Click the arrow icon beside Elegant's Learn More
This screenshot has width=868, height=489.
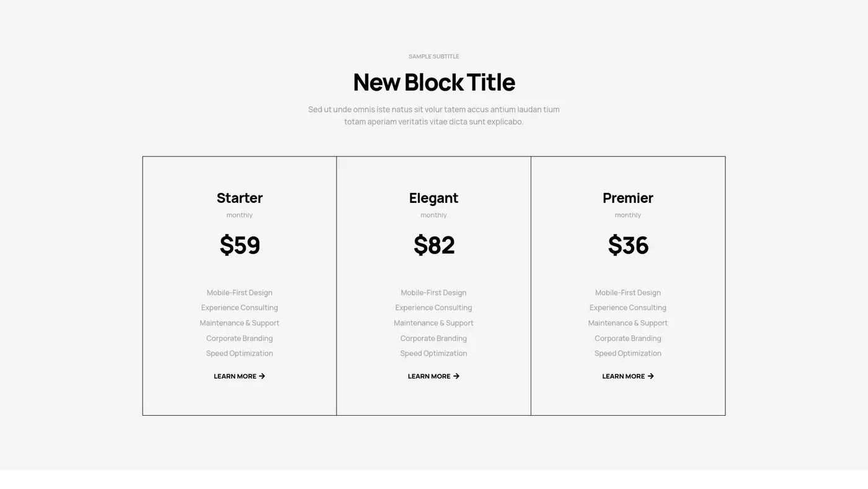pos(456,375)
